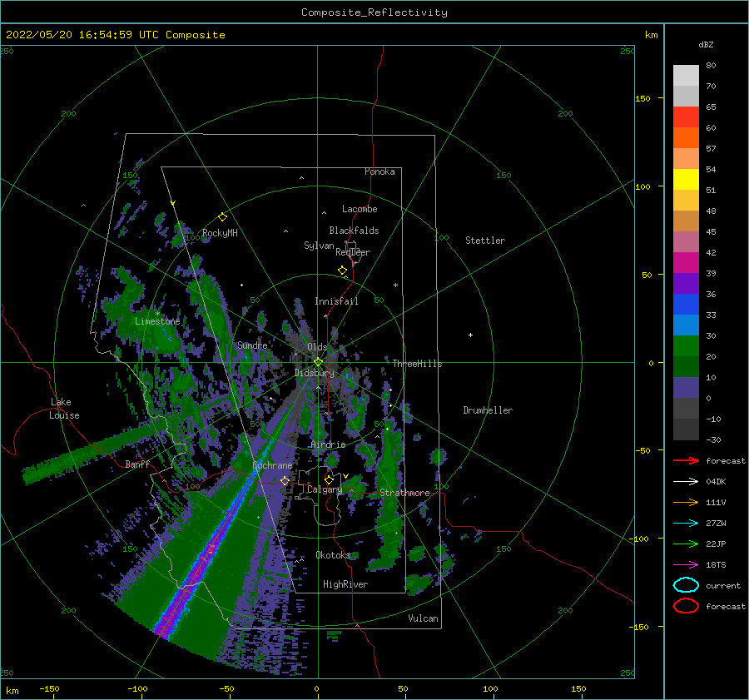Click the Cochrane label
749x700 pixels.
pos(272,465)
